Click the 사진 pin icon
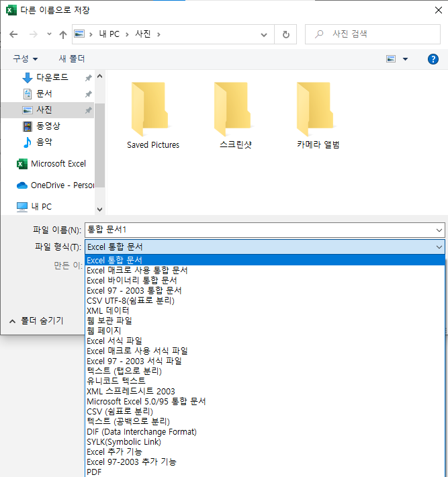The image size is (448, 477). (88, 110)
